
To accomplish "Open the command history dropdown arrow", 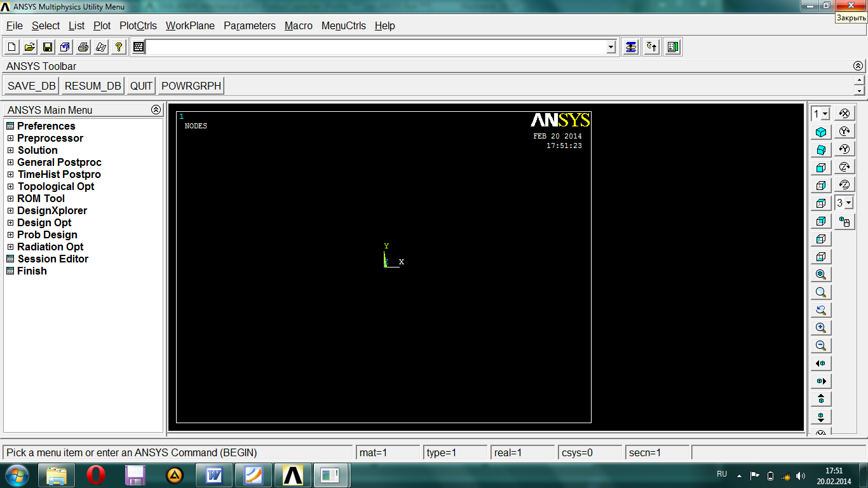I will (611, 47).
